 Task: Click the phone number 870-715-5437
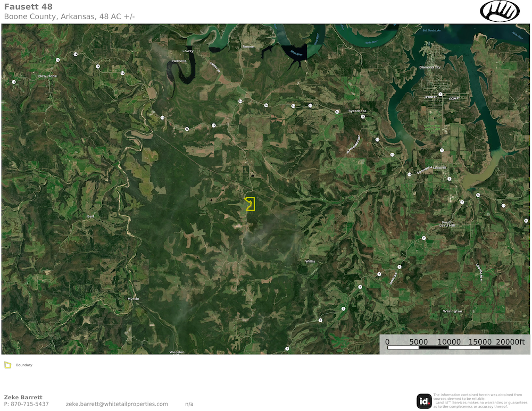click(x=30, y=404)
